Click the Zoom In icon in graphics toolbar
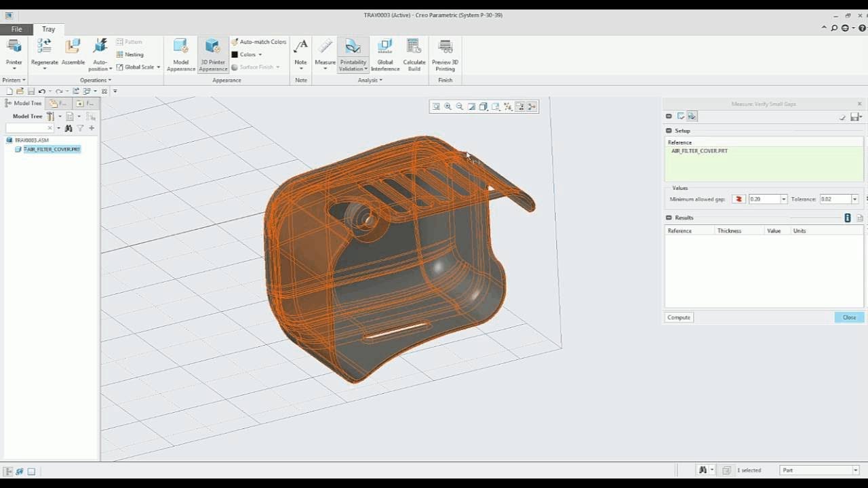Image resolution: width=868 pixels, height=488 pixels. 448,106
